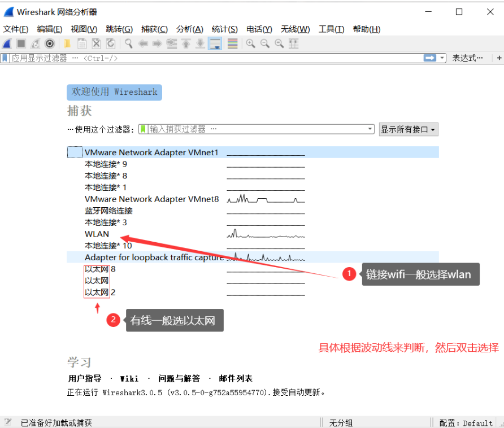Viewport: 504px width, 428px height.
Task: Zoom out main window text
Action: [x=265, y=43]
